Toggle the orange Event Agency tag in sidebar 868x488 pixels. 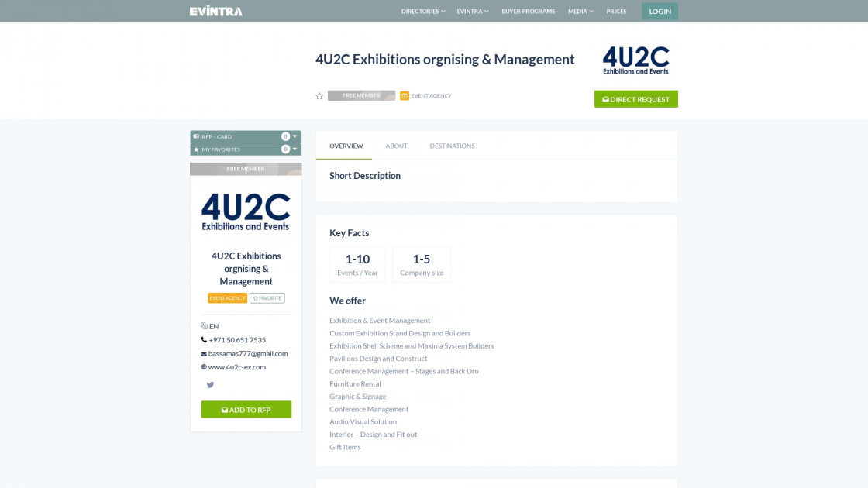click(226, 297)
